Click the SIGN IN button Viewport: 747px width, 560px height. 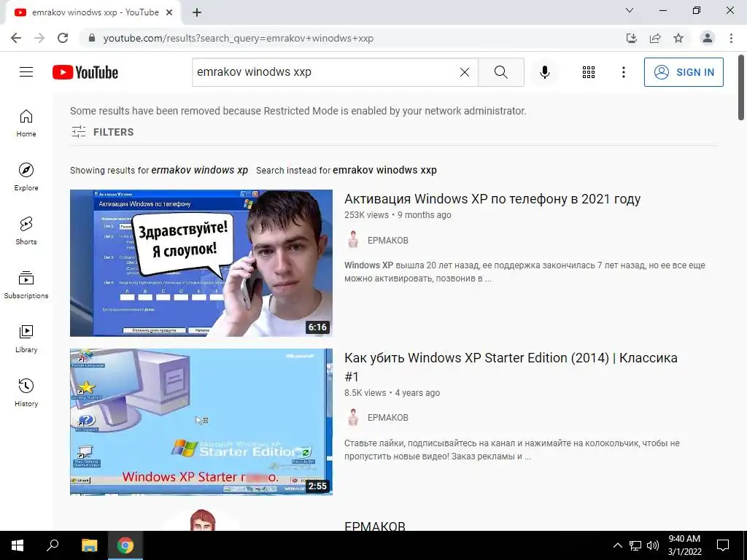tap(683, 72)
